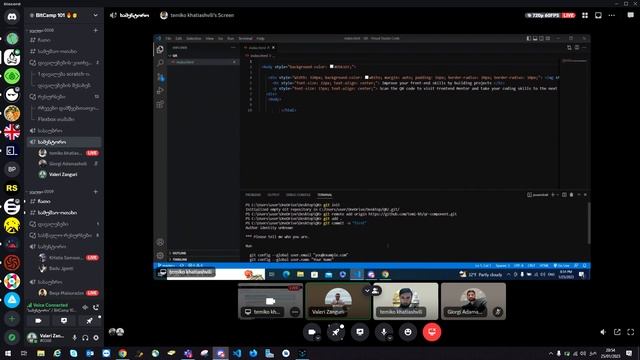Show hidden system tray icons chevron

click(551, 353)
